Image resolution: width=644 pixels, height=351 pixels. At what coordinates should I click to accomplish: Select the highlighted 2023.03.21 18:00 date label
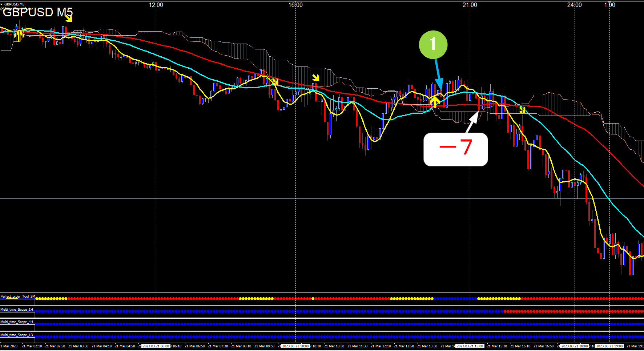575,346
